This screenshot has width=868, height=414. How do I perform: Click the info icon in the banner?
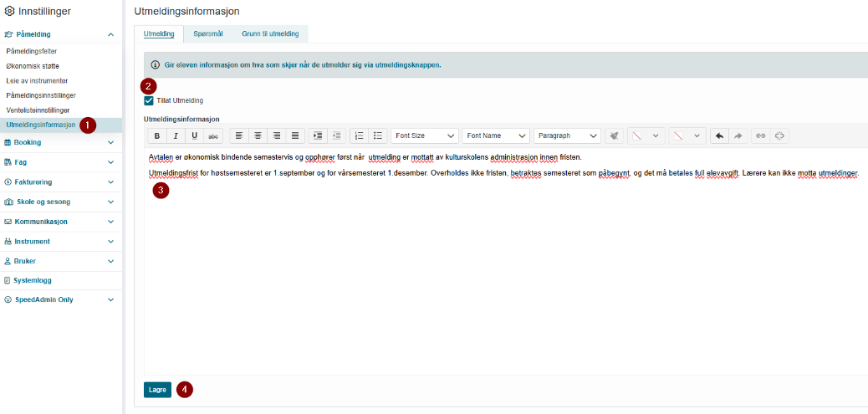pos(156,64)
